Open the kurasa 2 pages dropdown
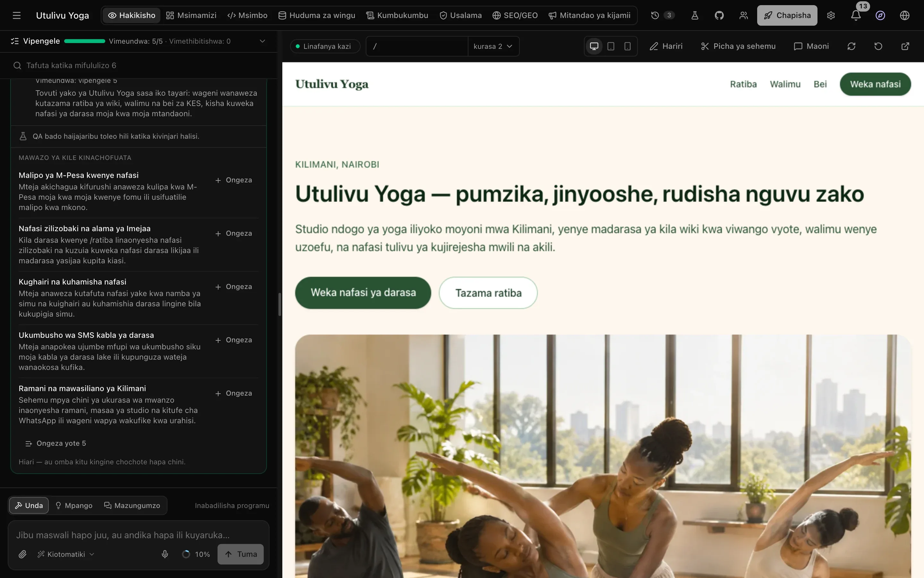This screenshot has width=924, height=578. tap(493, 46)
